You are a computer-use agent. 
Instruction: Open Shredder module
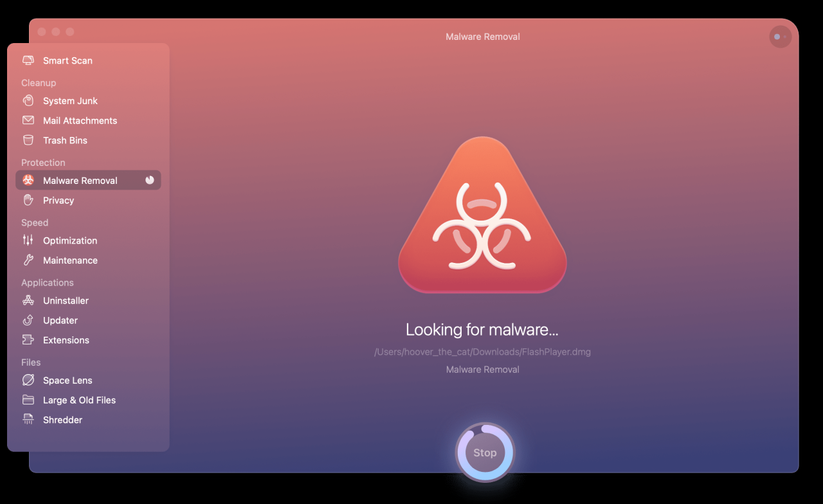[88, 420]
